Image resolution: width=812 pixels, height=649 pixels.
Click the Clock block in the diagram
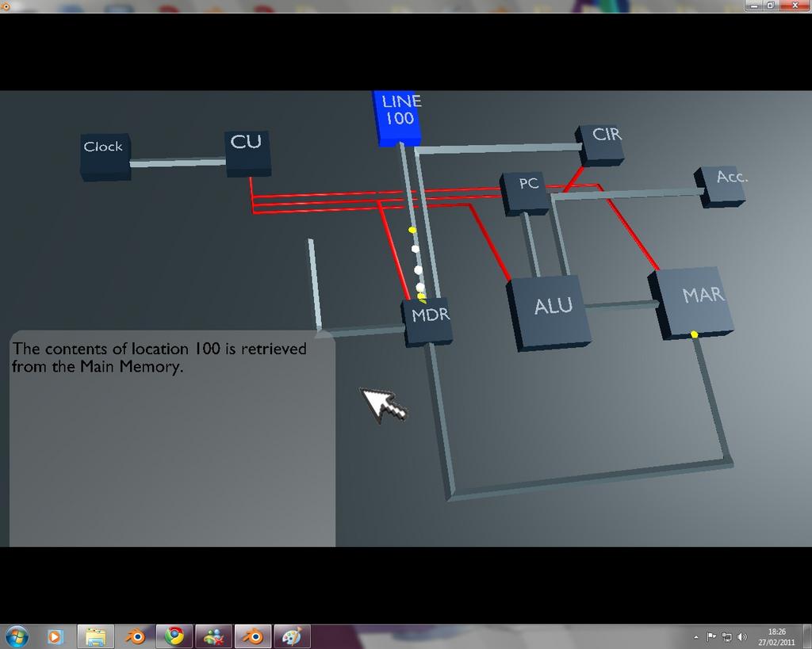click(x=105, y=157)
